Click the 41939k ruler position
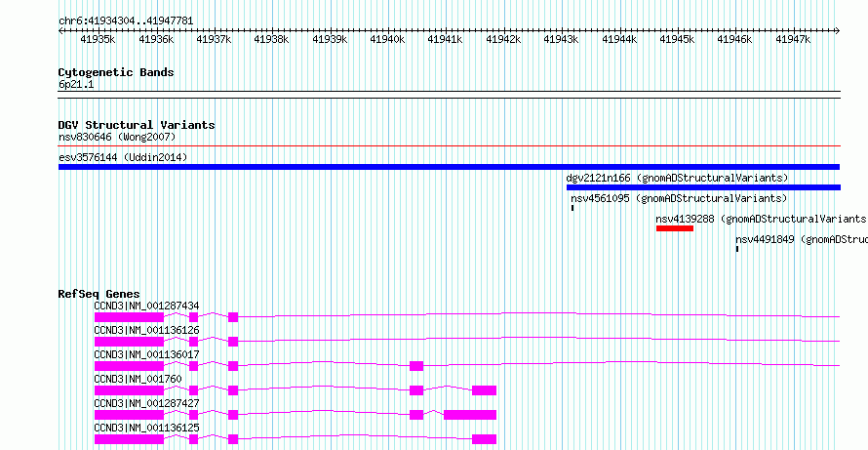This screenshot has height=450, width=868. [x=330, y=39]
